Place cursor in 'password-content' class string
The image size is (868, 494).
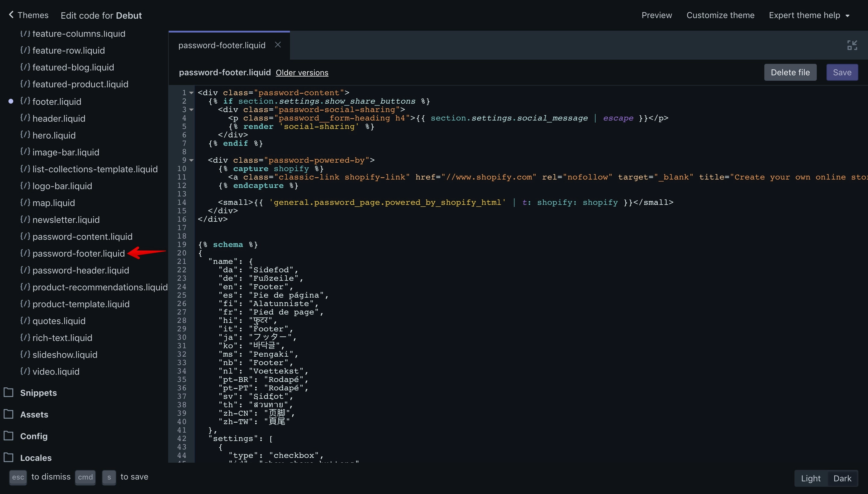coord(299,93)
